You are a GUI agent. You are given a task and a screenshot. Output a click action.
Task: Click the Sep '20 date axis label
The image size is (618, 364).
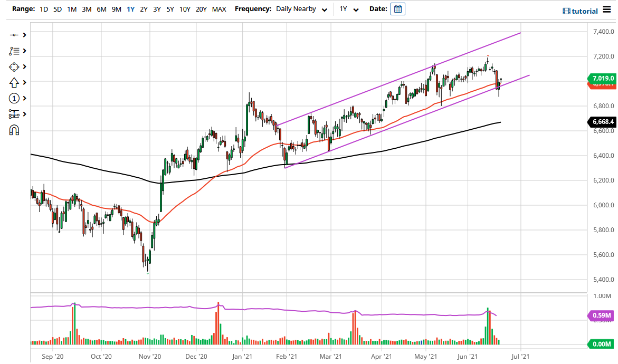coord(52,357)
